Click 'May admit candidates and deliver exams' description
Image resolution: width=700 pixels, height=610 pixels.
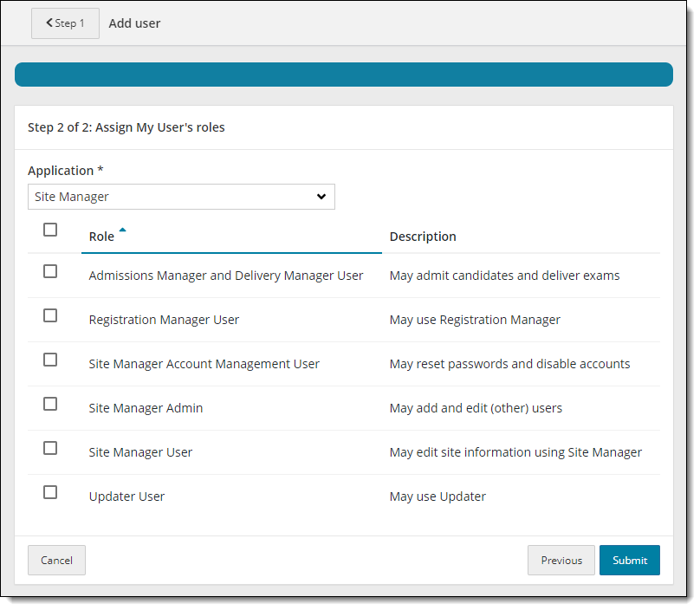504,276
